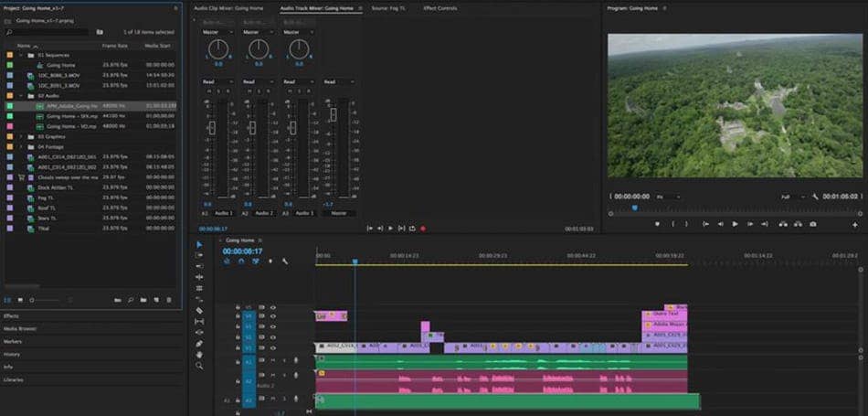Click Find icon in Project panel footer
868x416 pixels.
click(x=131, y=300)
